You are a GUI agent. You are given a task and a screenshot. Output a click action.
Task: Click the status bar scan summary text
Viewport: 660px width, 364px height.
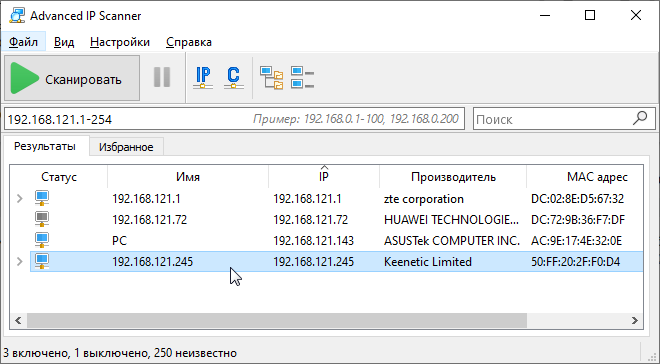point(120,353)
